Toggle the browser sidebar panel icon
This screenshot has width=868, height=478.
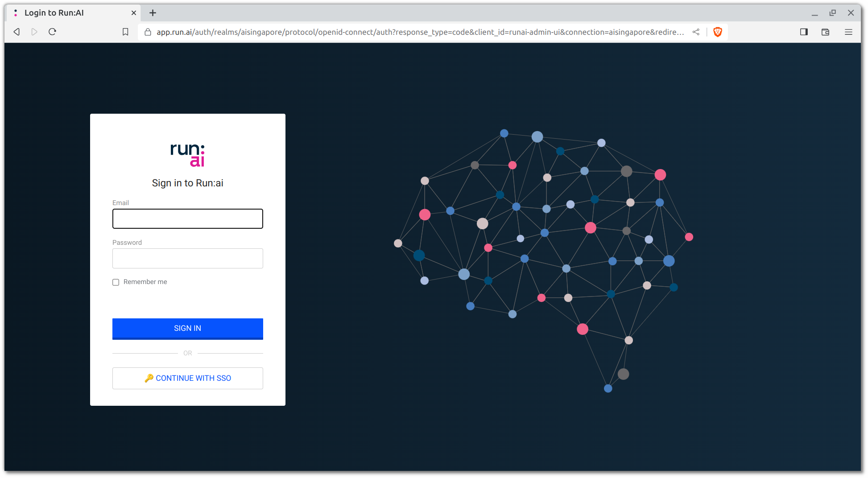pos(804,32)
